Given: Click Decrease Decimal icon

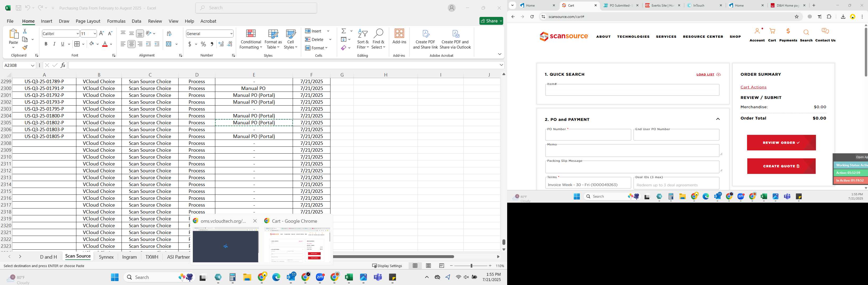Looking at the screenshot, I should [230, 44].
